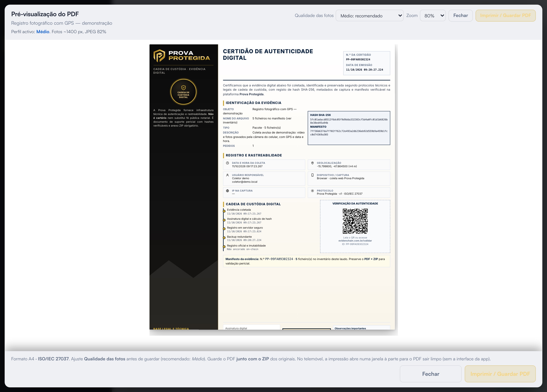
Task: Click the certificate number PP-99FA09302324 in header box
Action: (x=358, y=59)
